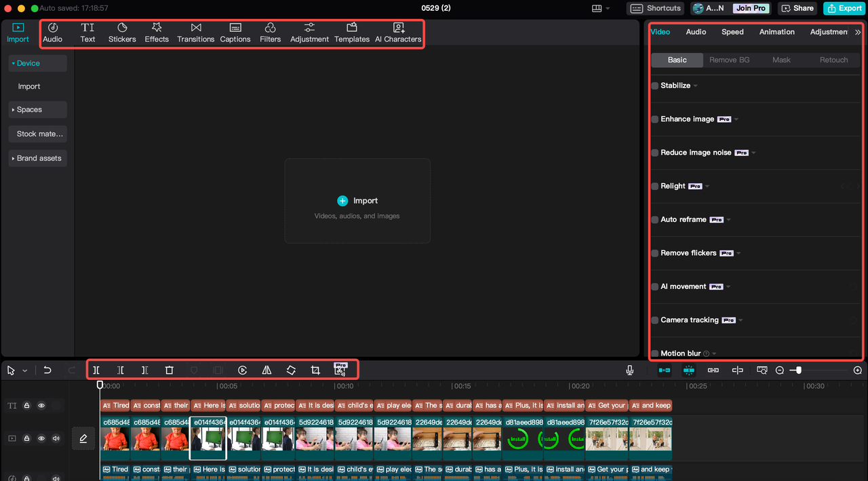Open the Templates panel

tap(352, 32)
